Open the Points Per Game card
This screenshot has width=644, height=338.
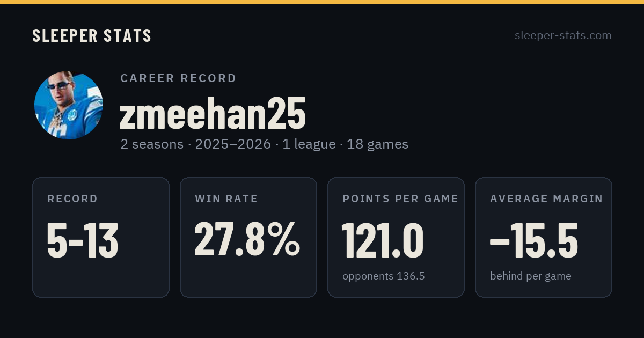point(396,237)
